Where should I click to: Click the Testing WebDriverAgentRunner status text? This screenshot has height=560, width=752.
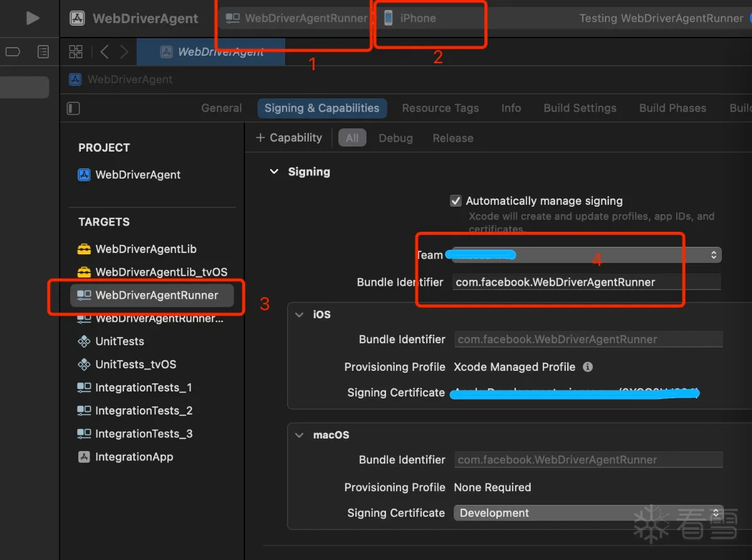pyautogui.click(x=661, y=18)
